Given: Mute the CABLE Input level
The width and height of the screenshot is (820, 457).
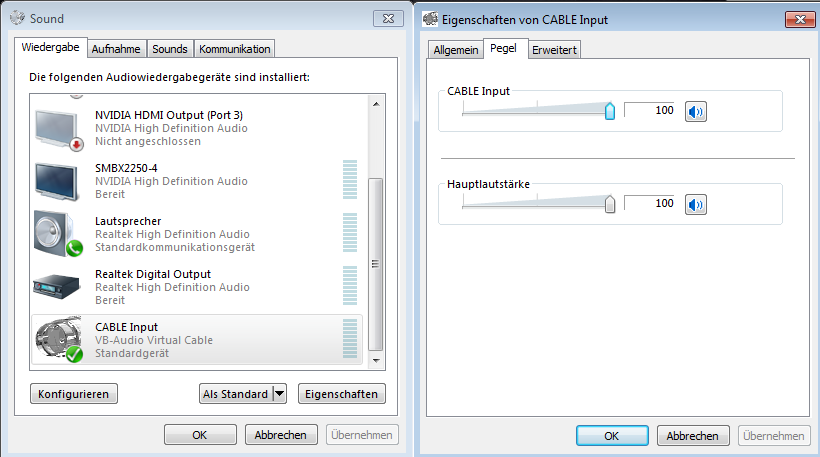Looking at the screenshot, I should point(695,111).
